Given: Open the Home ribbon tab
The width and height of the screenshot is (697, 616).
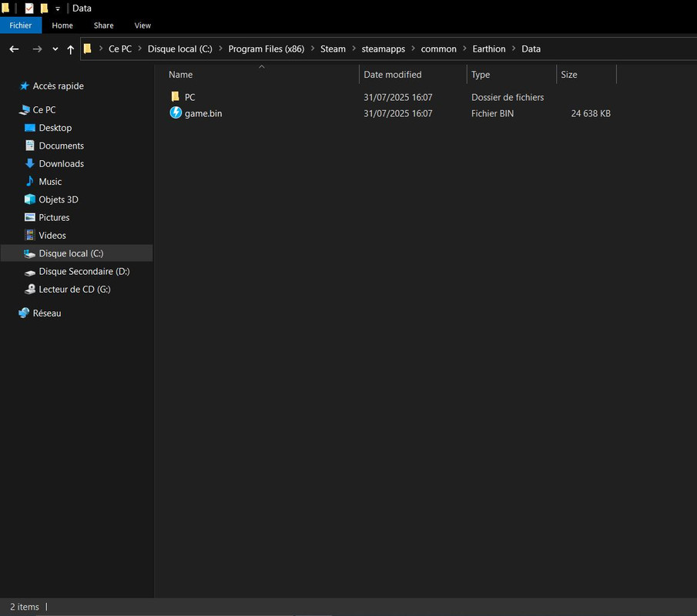Looking at the screenshot, I should [x=62, y=25].
